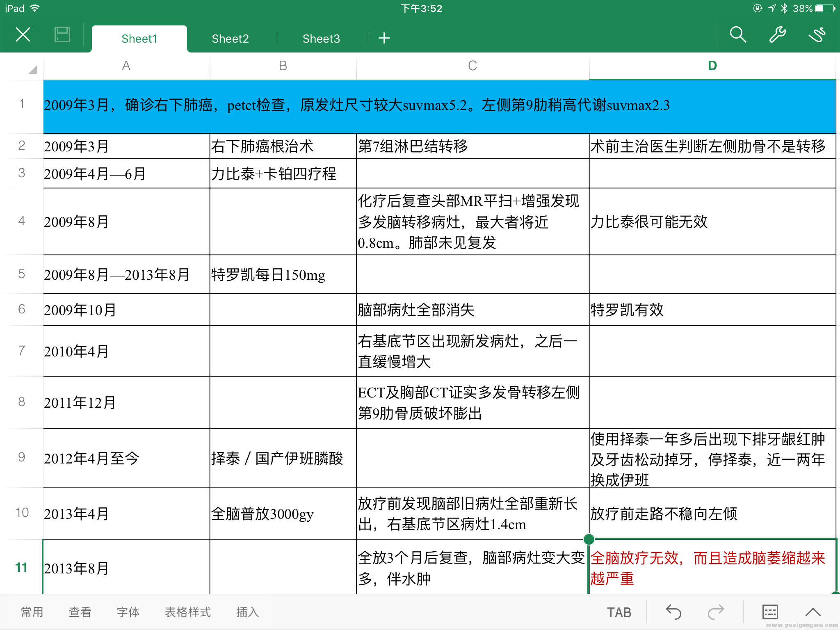Select cell '特罗凯每日150mg'

tap(283, 274)
